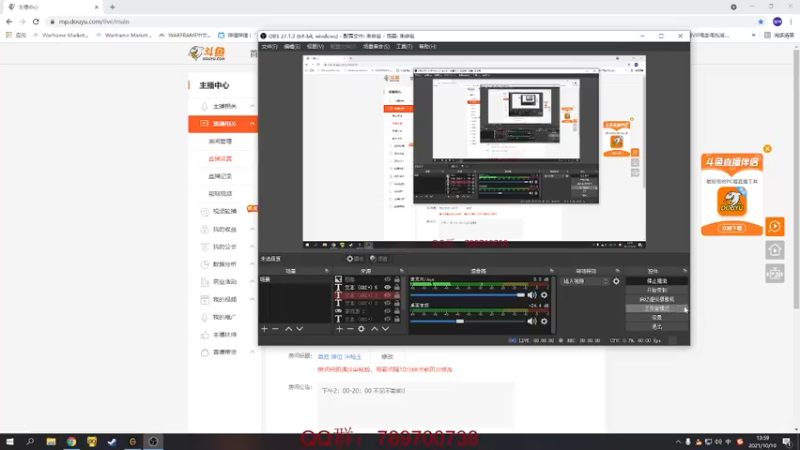Screen dimensions: 800x450
Task: Remove source with minus icon in Sources panel
Action: point(350,329)
